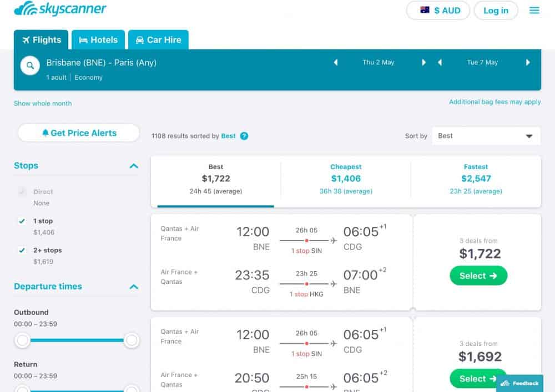The image size is (555, 392).
Task: Click the bell icon on Get Price Alerts
Action: tap(46, 133)
